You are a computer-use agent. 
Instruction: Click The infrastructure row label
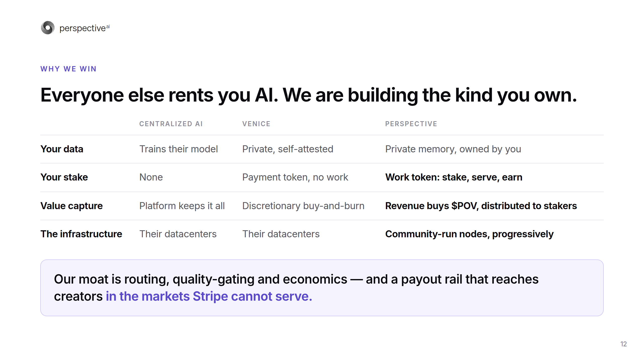(x=81, y=234)
